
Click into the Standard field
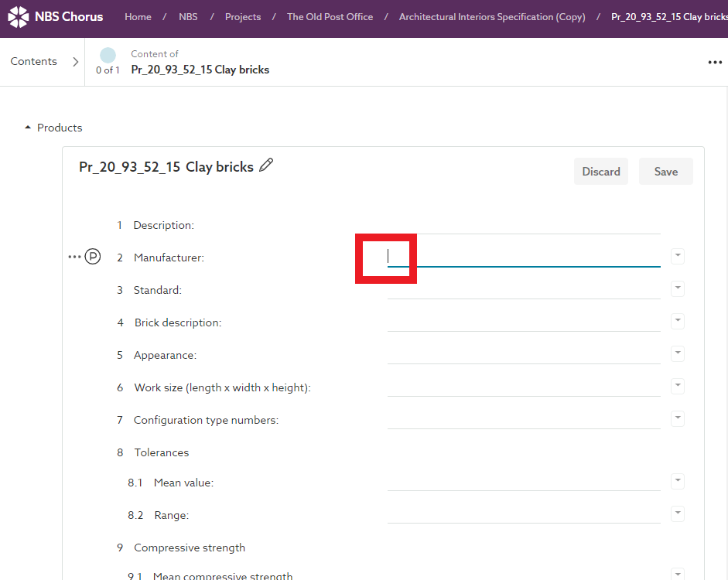pos(524,290)
